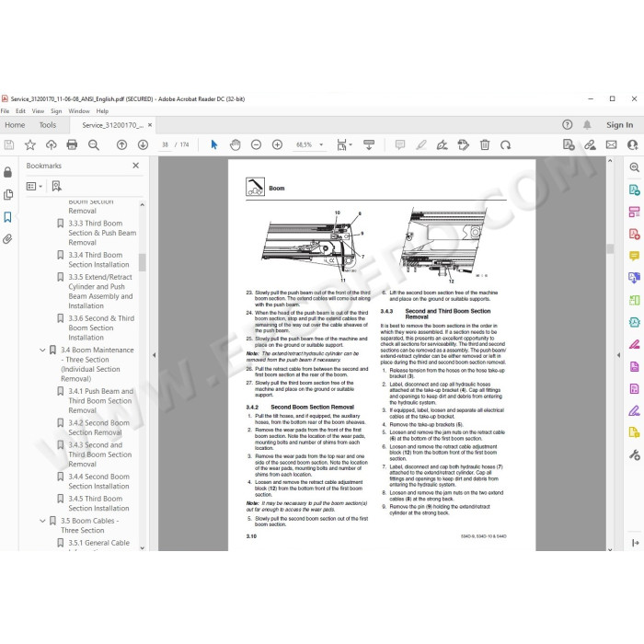This screenshot has height=644, width=644.
Task: Open bookmark 3.3.5 Extend/Retract Cylinder
Action: (x=100, y=292)
